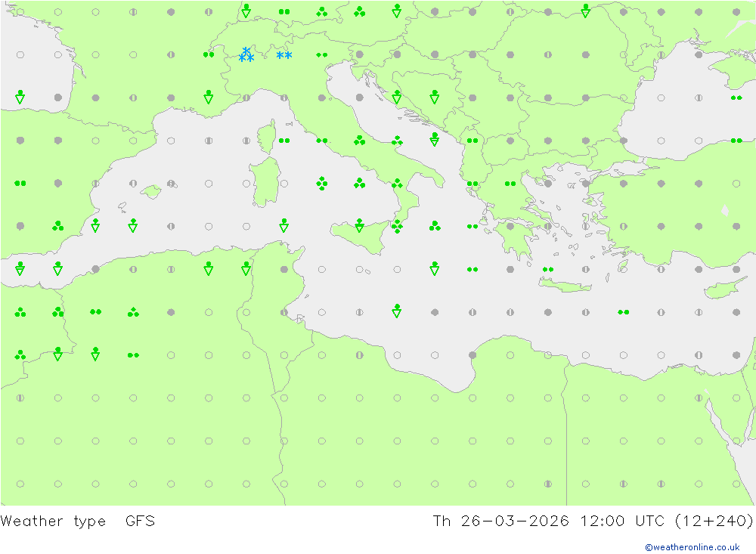Click the four-dot rain symbol east of Sardinia
The image size is (756, 554).
[321, 183]
